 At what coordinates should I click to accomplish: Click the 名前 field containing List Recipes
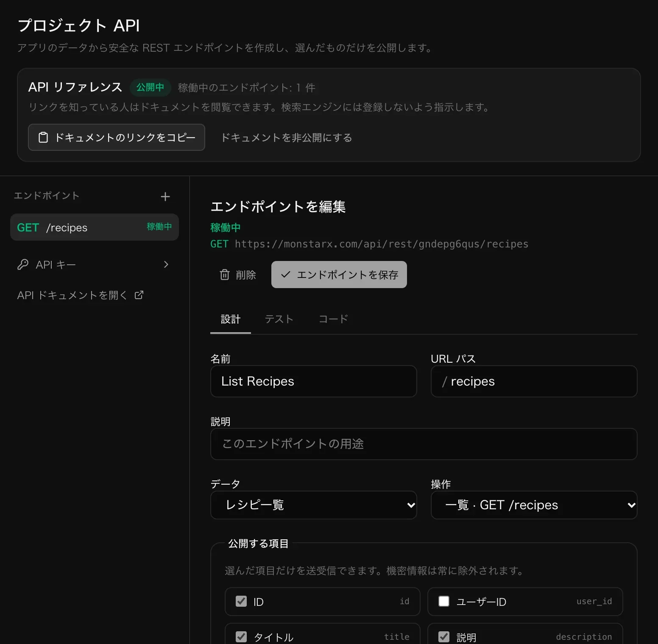[314, 381]
